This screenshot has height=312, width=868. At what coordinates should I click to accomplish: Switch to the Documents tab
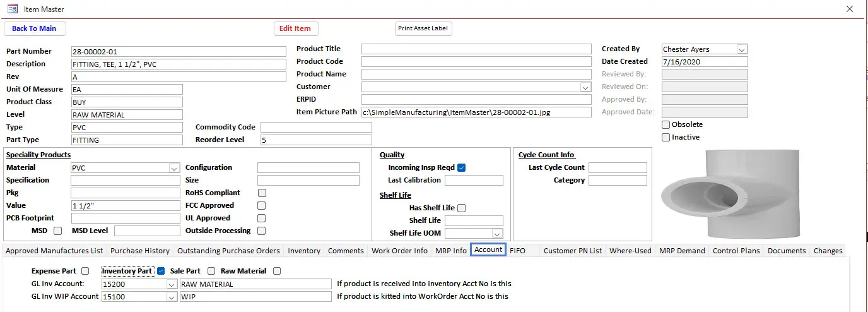coord(787,251)
